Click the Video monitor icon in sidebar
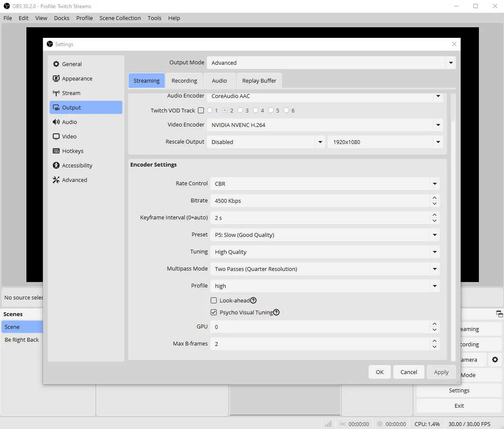This screenshot has width=504, height=429. (56, 136)
